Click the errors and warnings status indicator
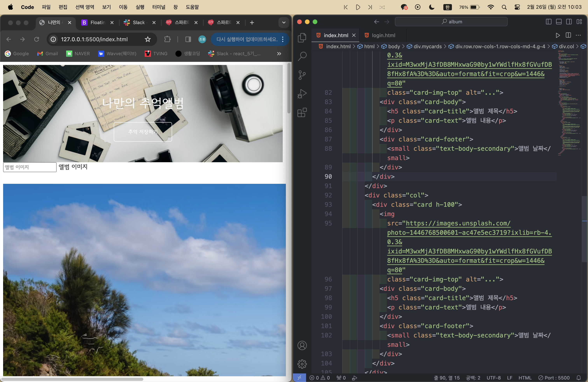Viewport: 588px width, 382px height. pyautogui.click(x=320, y=378)
